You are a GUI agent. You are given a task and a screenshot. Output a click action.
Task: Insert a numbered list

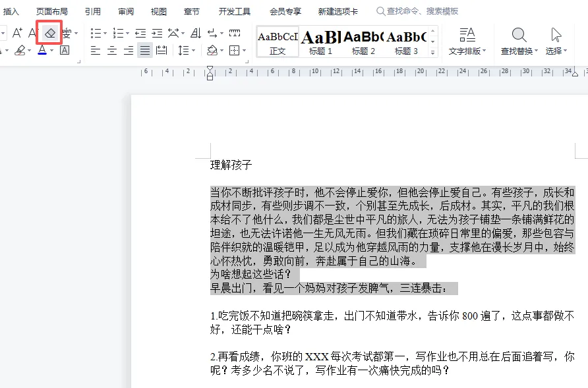click(x=118, y=34)
